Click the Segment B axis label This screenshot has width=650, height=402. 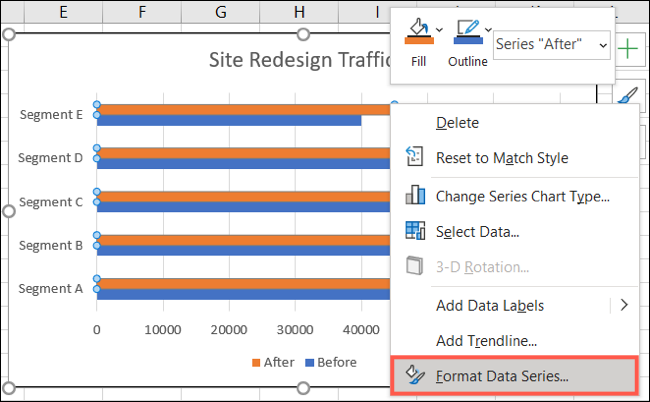51,245
